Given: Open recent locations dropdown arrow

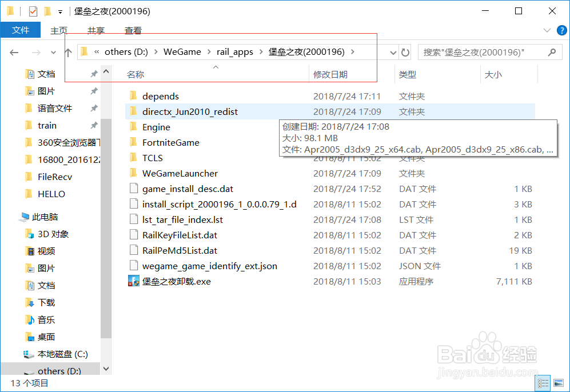Looking at the screenshot, I should [53, 53].
